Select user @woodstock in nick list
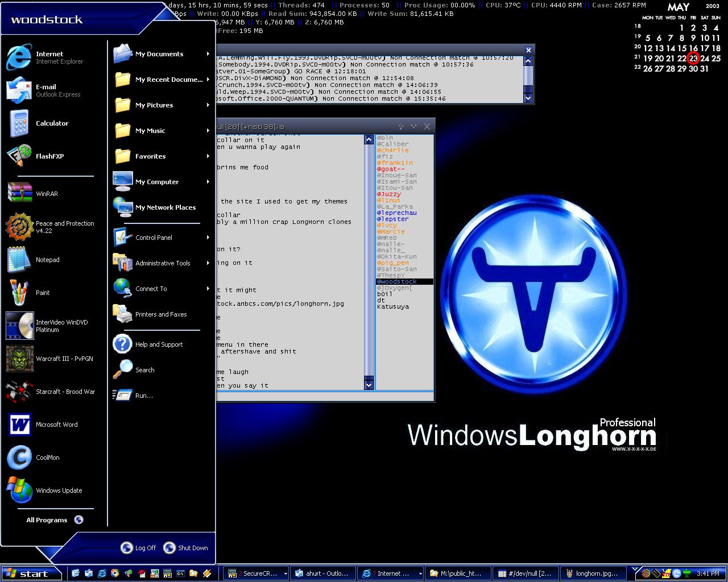This screenshot has width=728, height=582. pos(404,281)
